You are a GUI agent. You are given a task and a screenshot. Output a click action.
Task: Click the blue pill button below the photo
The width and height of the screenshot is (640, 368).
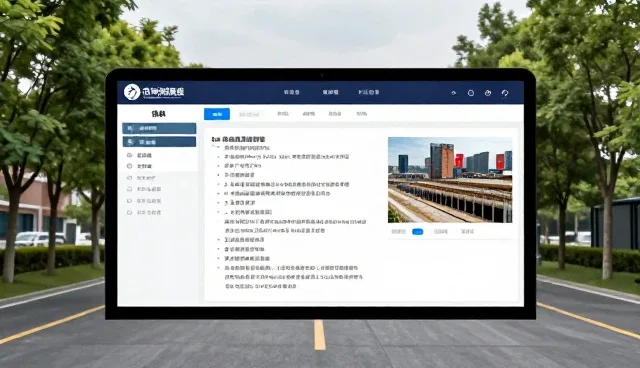pyautogui.click(x=418, y=232)
